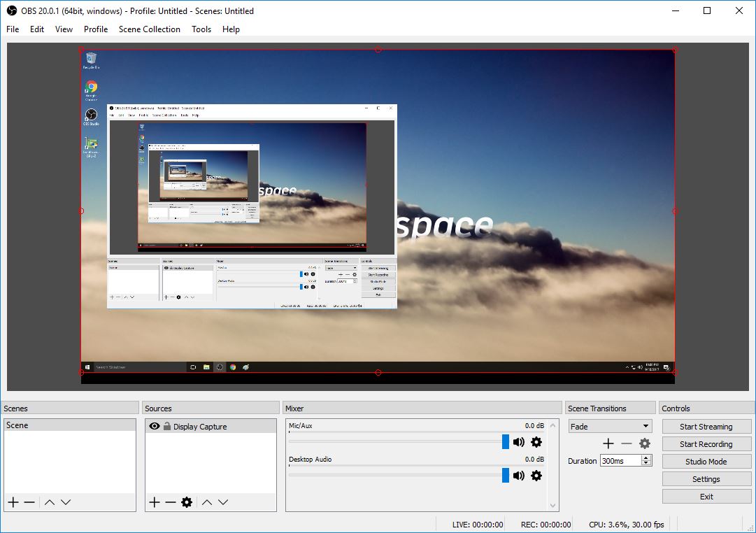The image size is (756, 533).
Task: Unlock the Display Capture source lock
Action: coord(167,426)
